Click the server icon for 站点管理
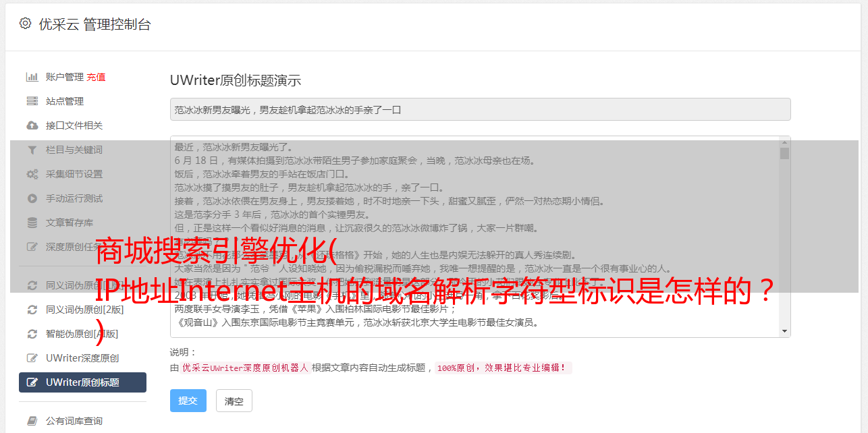Image resolution: width=868 pixels, height=433 pixels. click(x=32, y=101)
